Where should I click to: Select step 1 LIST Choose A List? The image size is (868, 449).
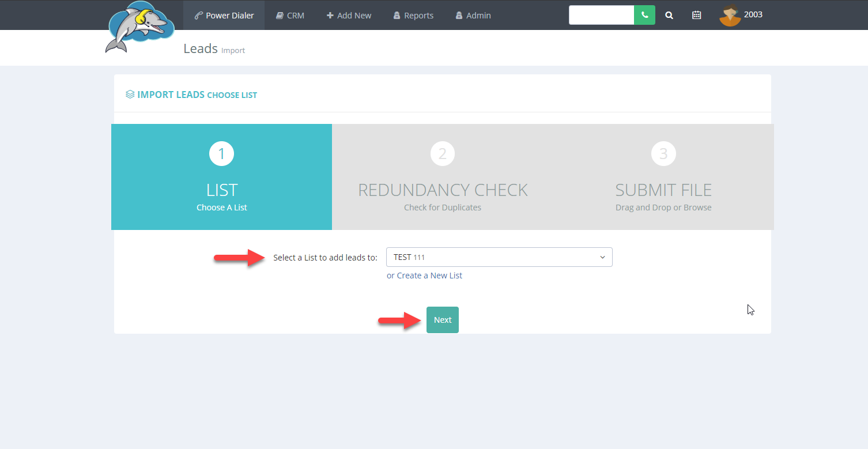[221, 177]
